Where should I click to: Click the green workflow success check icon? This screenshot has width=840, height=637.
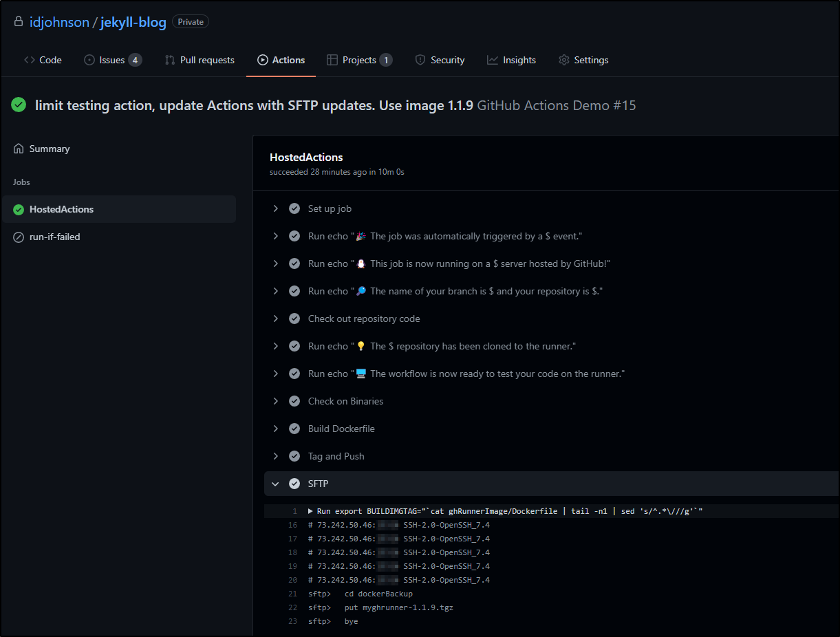pos(19,105)
